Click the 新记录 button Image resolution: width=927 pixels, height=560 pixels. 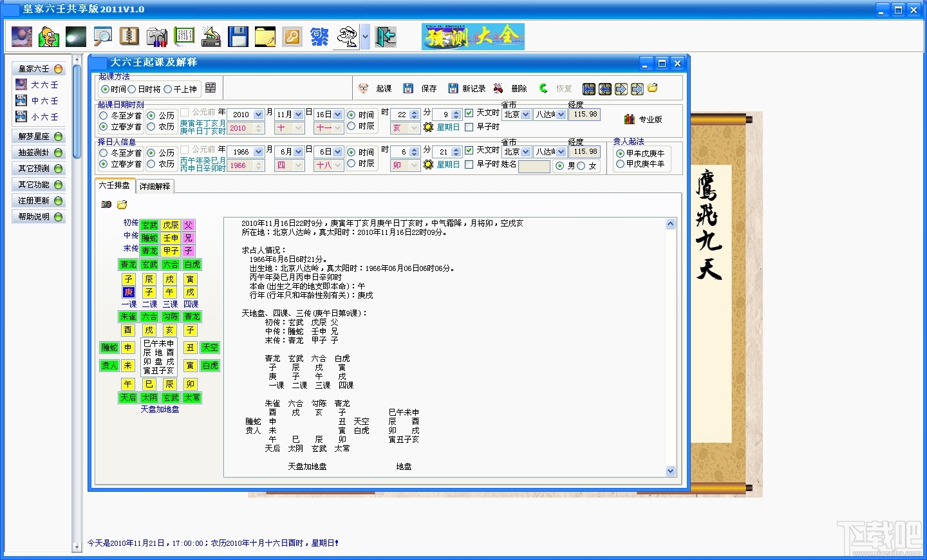[x=467, y=89]
